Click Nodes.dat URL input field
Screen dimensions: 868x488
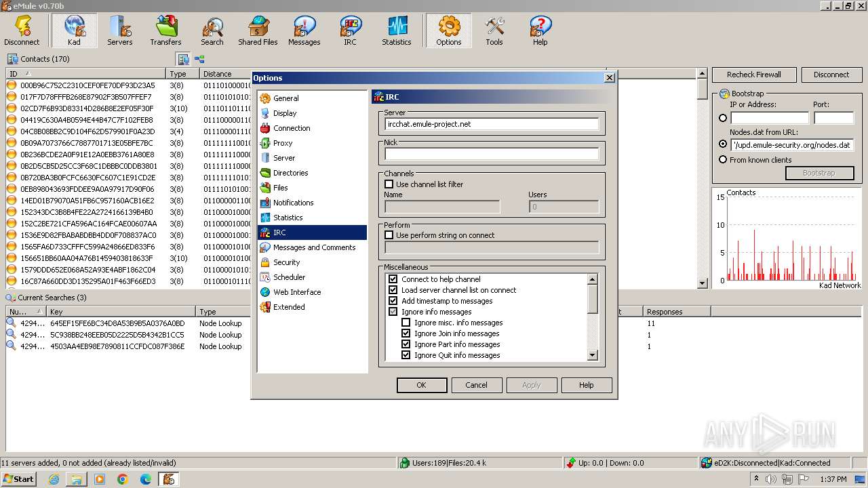click(x=792, y=145)
